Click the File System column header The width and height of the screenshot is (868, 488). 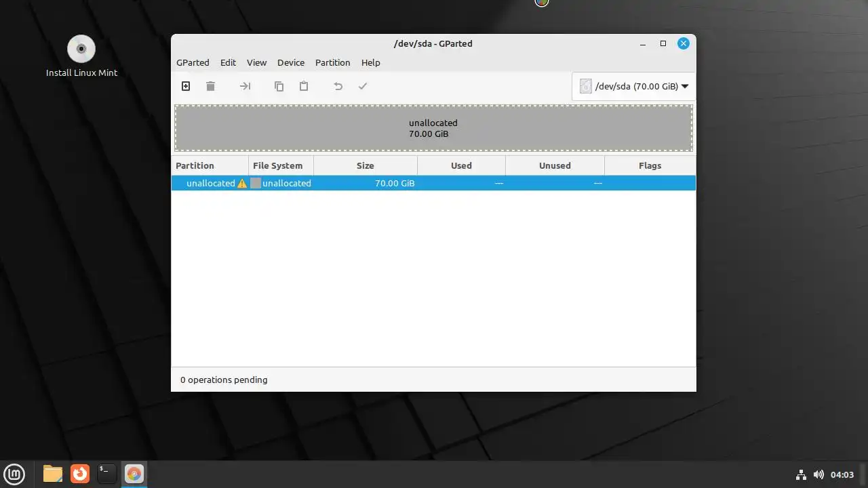[x=281, y=165]
